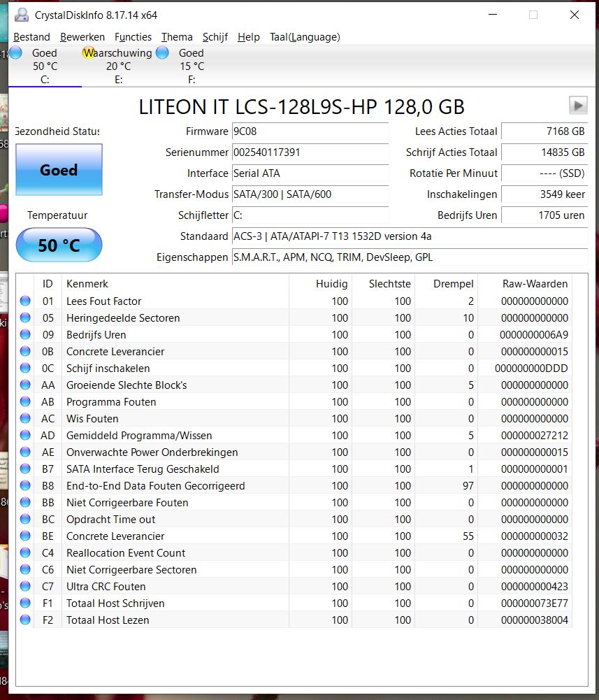Click status orb for Programma Fouten
Image resolution: width=599 pixels, height=700 pixels.
pos(25,402)
